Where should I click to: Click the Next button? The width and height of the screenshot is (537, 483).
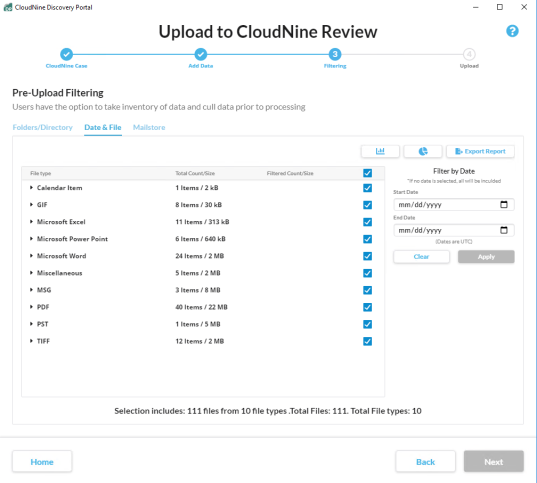tap(494, 462)
